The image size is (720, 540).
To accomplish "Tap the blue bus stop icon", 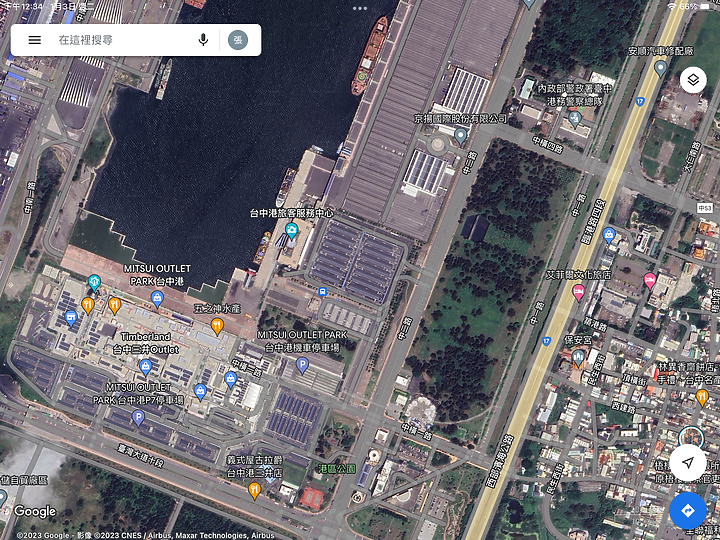I will click(x=322, y=292).
